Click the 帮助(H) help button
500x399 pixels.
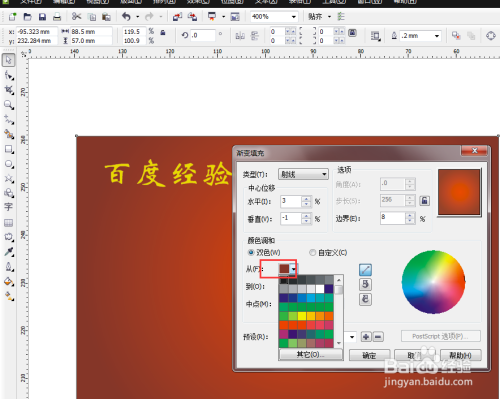click(461, 355)
